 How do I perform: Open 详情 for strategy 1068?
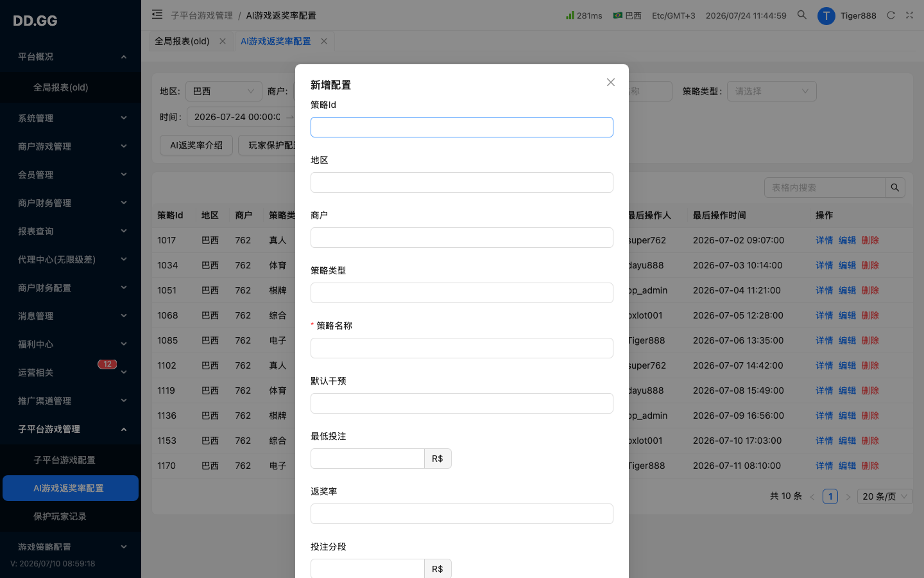click(824, 315)
